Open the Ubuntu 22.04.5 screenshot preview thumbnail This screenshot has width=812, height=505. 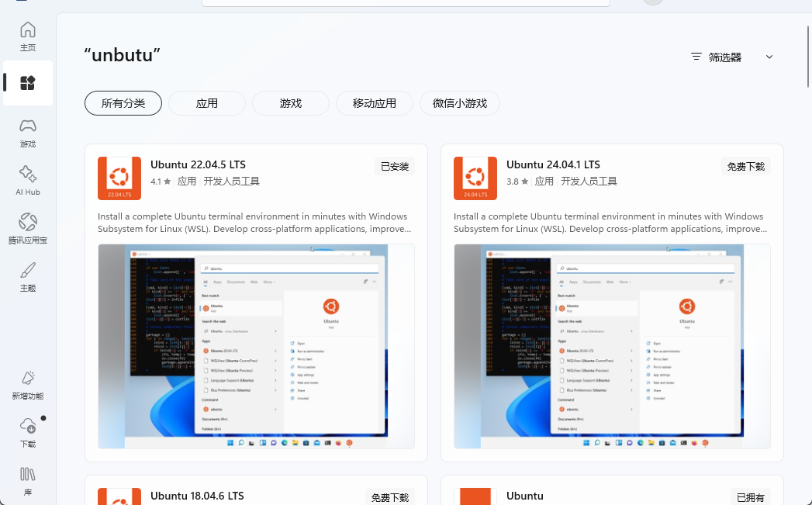[x=255, y=346]
